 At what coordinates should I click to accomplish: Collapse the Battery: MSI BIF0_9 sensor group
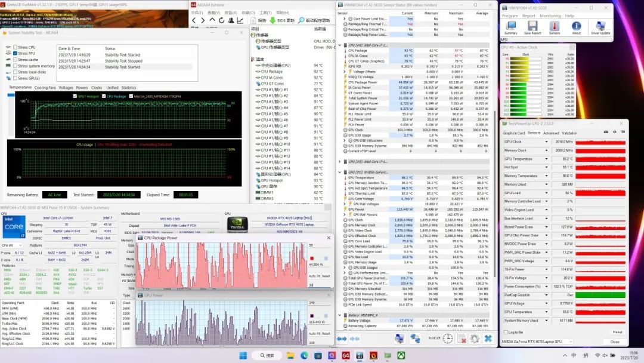340,315
